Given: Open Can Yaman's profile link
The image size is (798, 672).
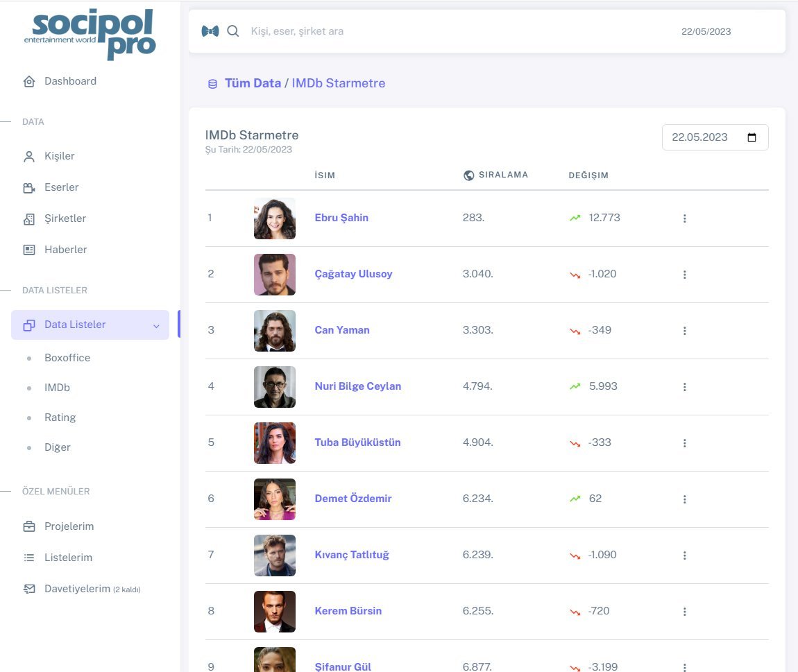Looking at the screenshot, I should [x=342, y=330].
